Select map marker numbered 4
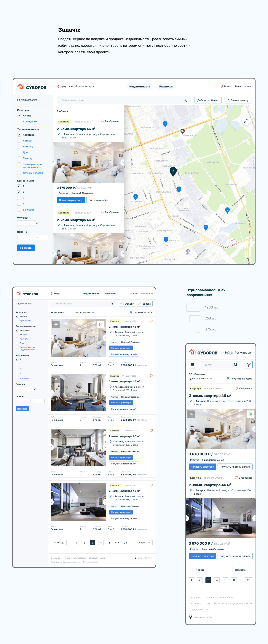The height and width of the screenshot is (644, 268). (135, 197)
